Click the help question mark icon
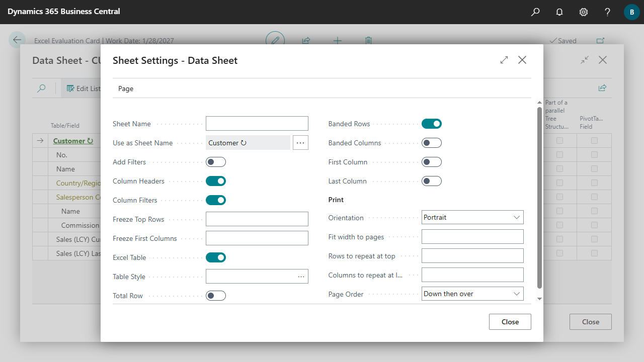644x362 pixels. [x=608, y=12]
